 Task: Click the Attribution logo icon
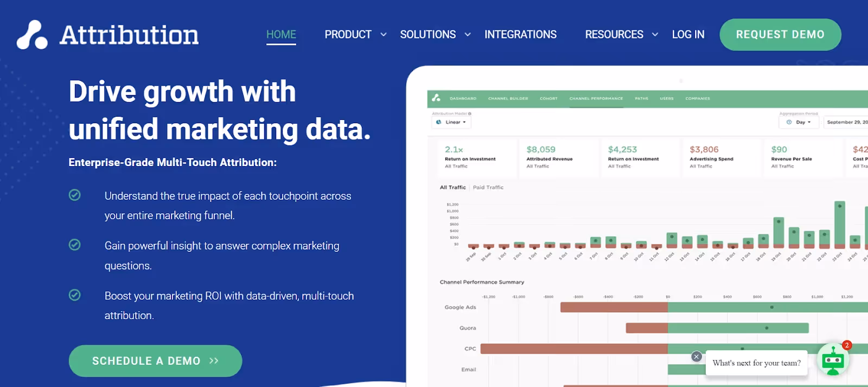[x=32, y=35]
